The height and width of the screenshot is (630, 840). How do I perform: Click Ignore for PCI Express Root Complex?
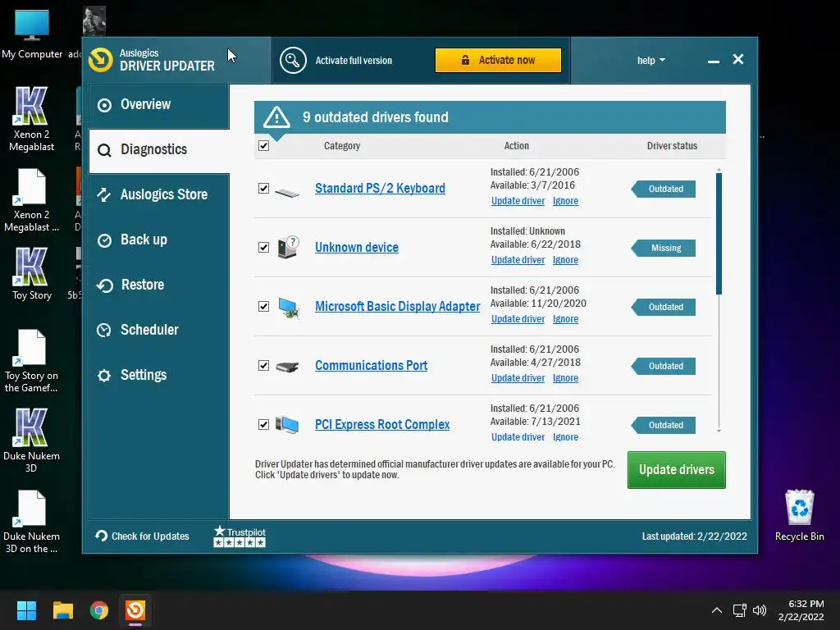pos(565,437)
